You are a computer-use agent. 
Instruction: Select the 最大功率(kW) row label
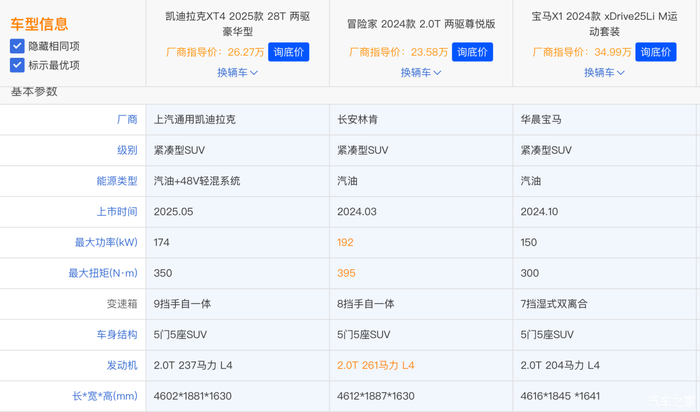point(106,243)
